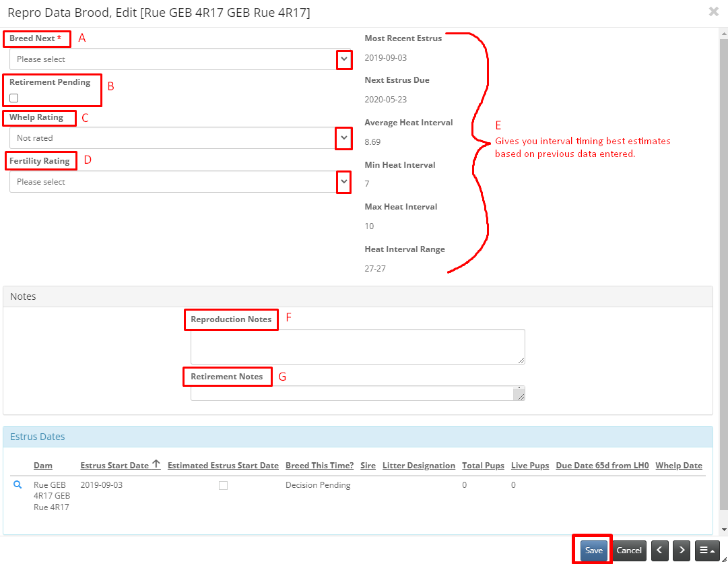Sort by Breed This Time? column header
Viewport: 728px width, 564px height.
point(319,466)
